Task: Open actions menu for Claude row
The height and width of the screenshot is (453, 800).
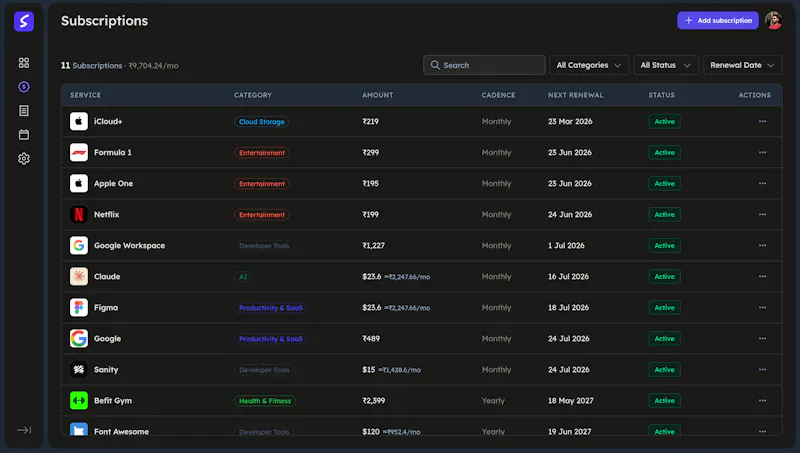Action: point(762,276)
